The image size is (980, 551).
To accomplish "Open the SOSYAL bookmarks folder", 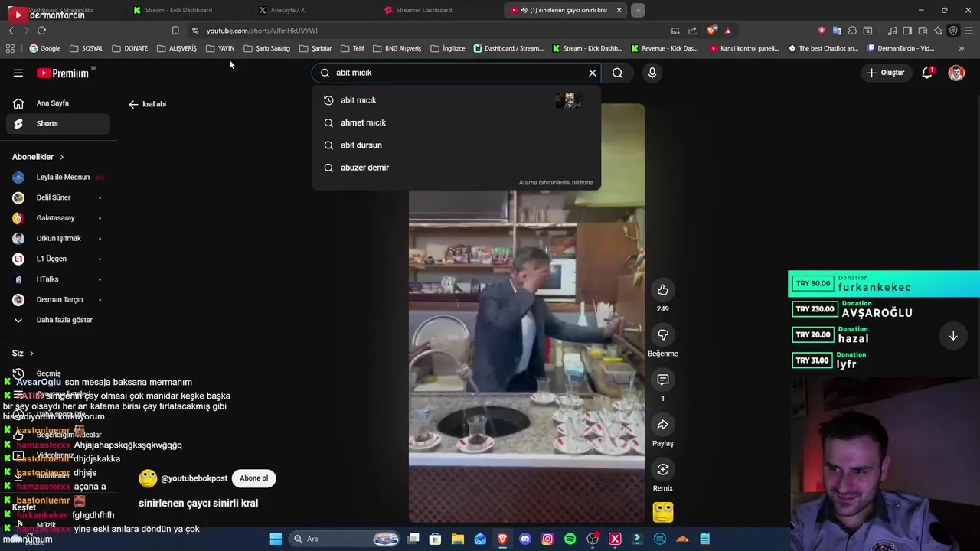I will click(x=87, y=48).
